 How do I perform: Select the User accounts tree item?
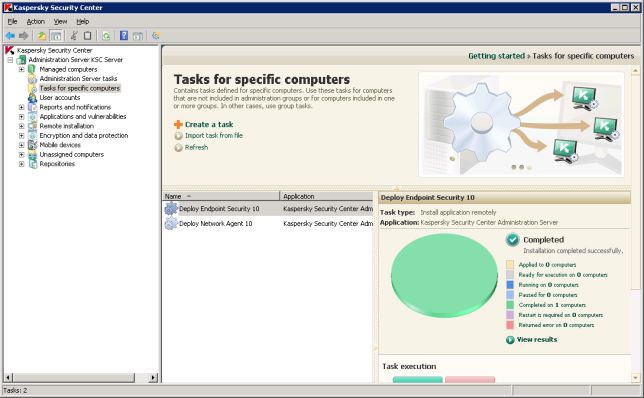click(x=60, y=98)
